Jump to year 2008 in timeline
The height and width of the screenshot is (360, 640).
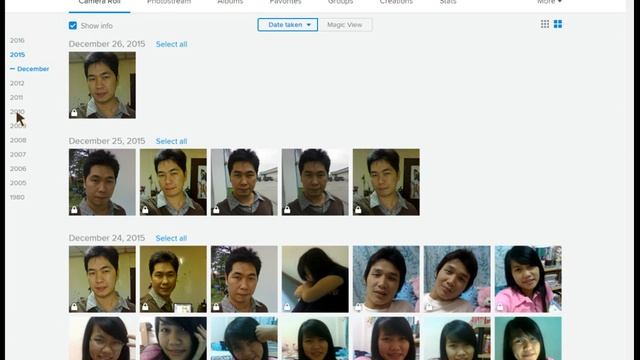tap(18, 140)
